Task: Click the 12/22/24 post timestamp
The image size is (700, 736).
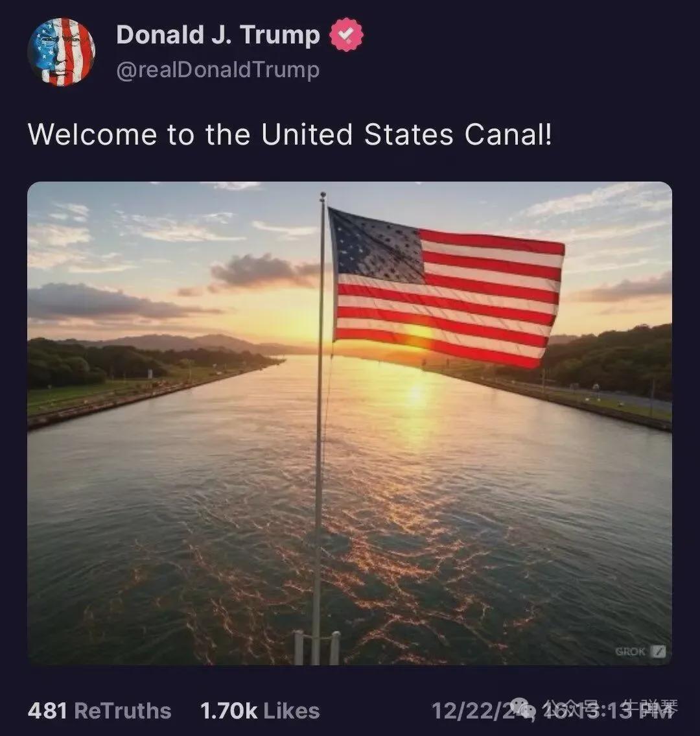Action: pos(480,711)
